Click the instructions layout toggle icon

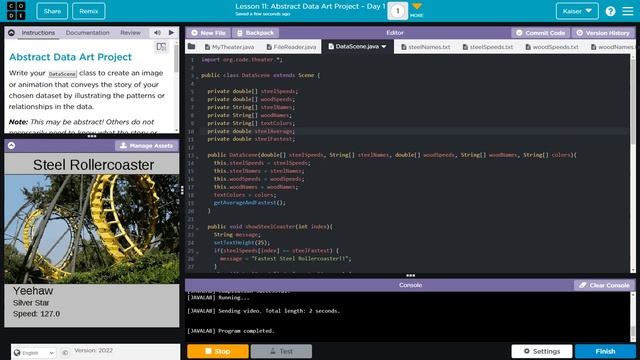(x=161, y=47)
